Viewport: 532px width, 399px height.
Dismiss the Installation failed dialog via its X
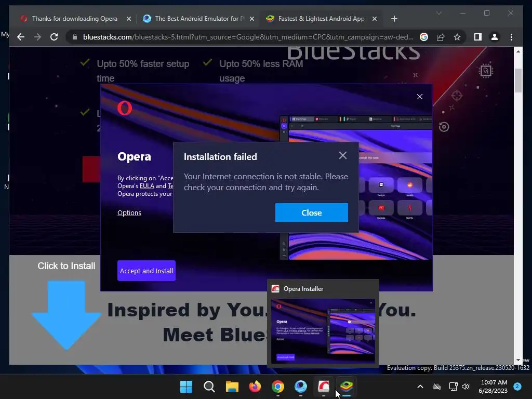pyautogui.click(x=343, y=155)
